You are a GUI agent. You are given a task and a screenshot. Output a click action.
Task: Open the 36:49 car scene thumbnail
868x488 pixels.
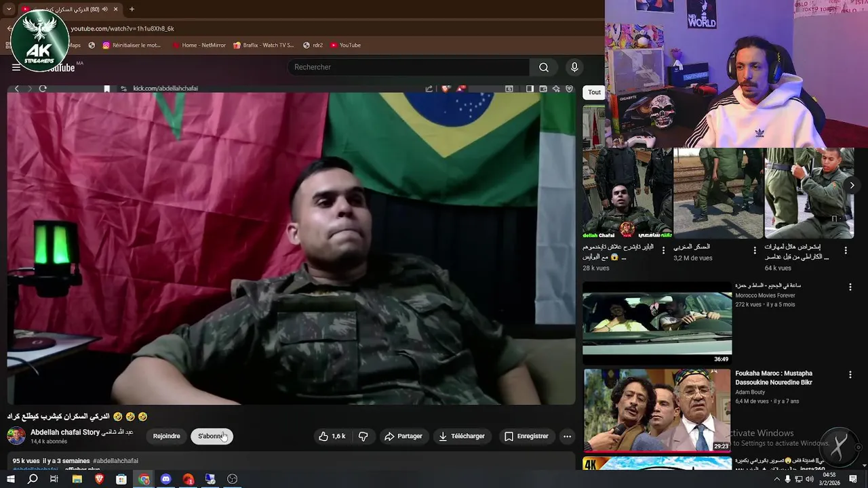point(657,323)
